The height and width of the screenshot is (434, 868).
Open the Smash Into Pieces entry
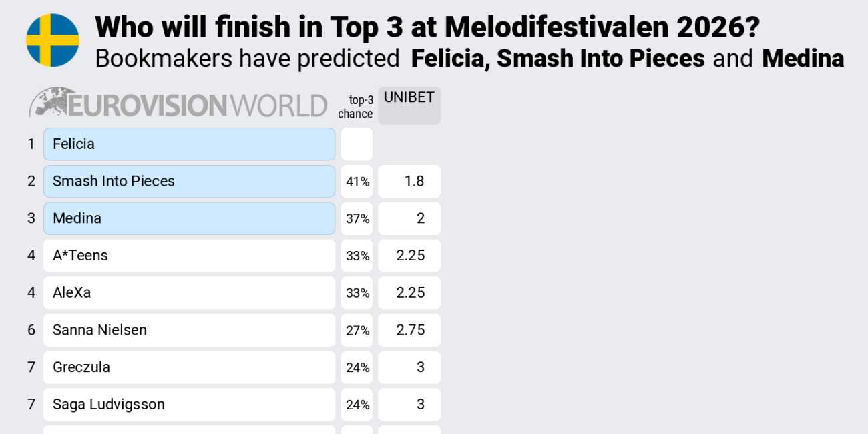189,182
